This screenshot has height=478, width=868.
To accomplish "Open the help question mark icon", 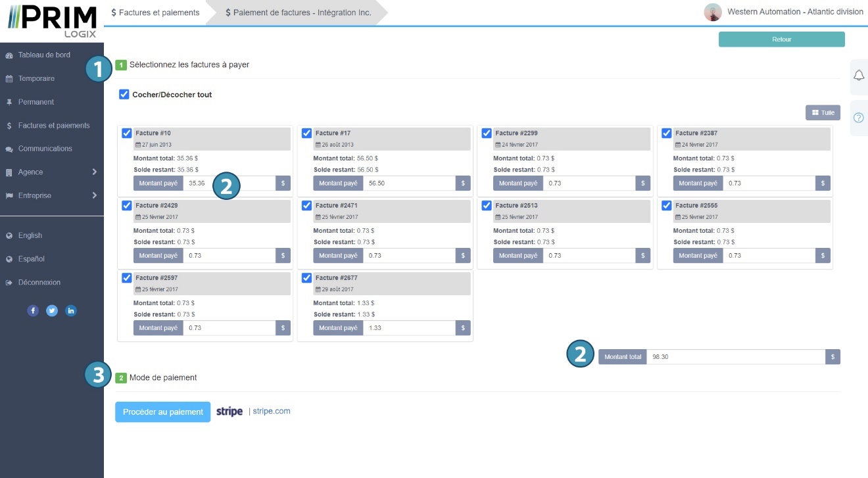I will coord(858,118).
